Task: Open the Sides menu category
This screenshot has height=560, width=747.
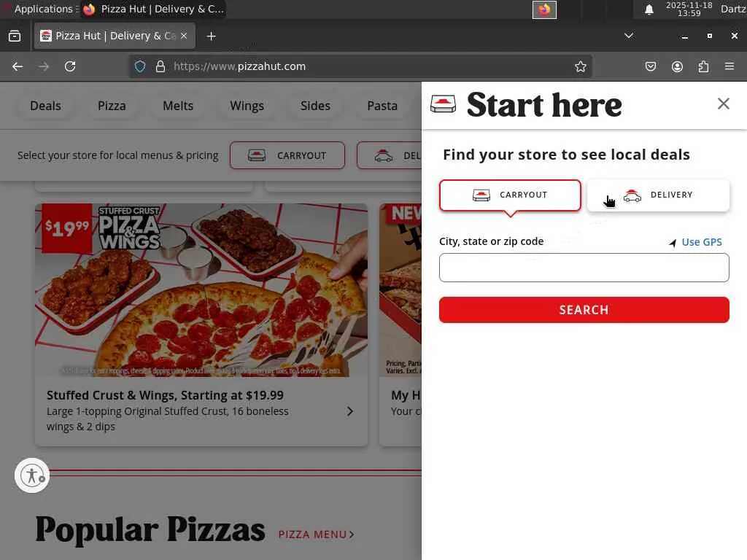Action: [315, 106]
